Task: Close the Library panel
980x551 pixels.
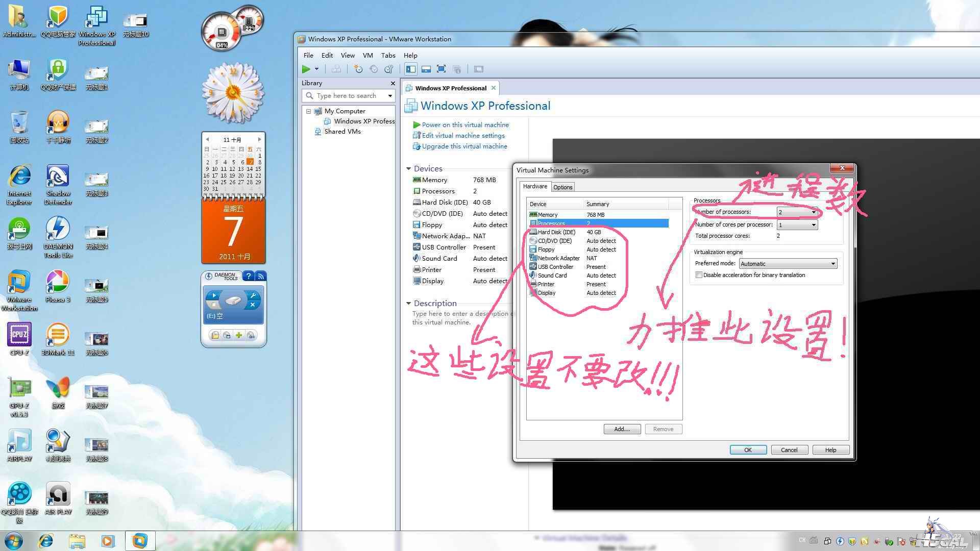Action: (393, 83)
